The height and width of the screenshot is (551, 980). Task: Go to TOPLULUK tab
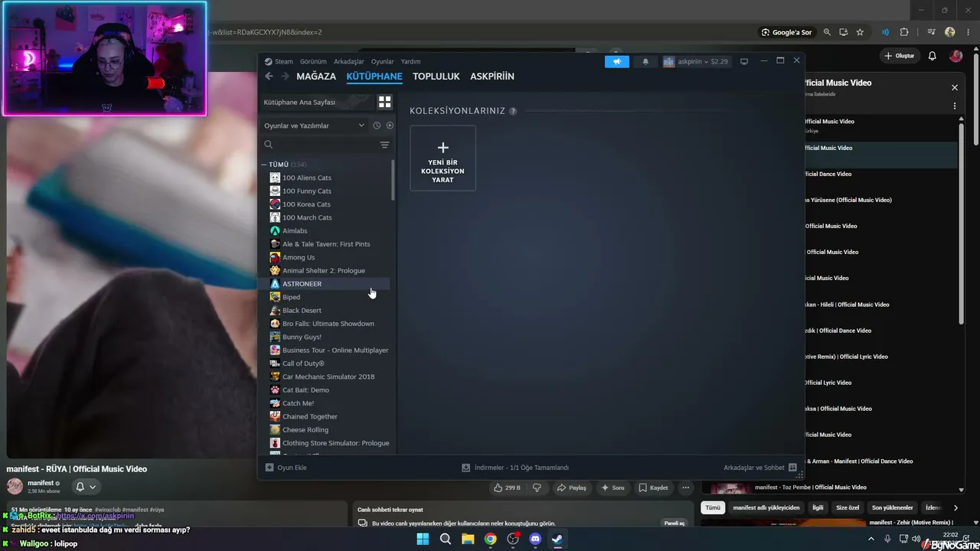click(436, 77)
